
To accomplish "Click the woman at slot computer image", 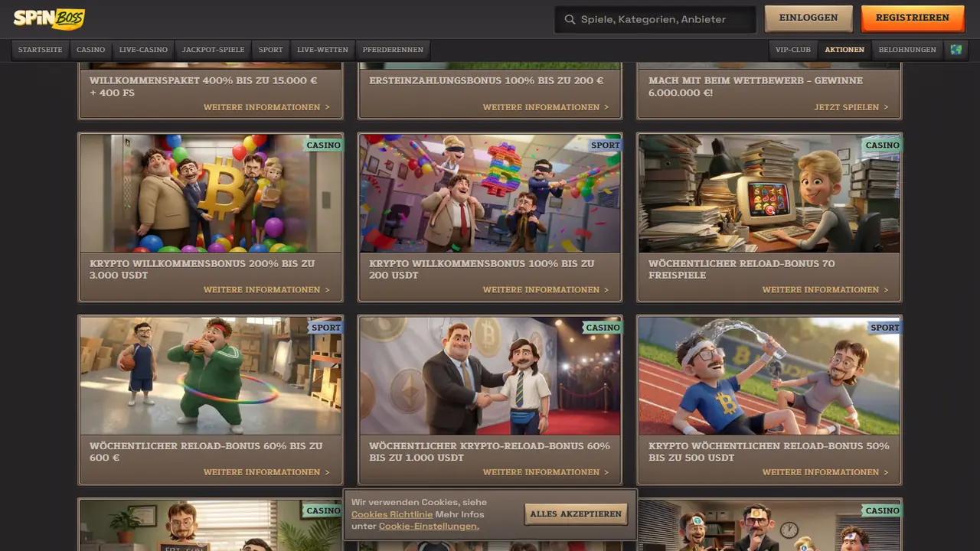I will tap(769, 194).
